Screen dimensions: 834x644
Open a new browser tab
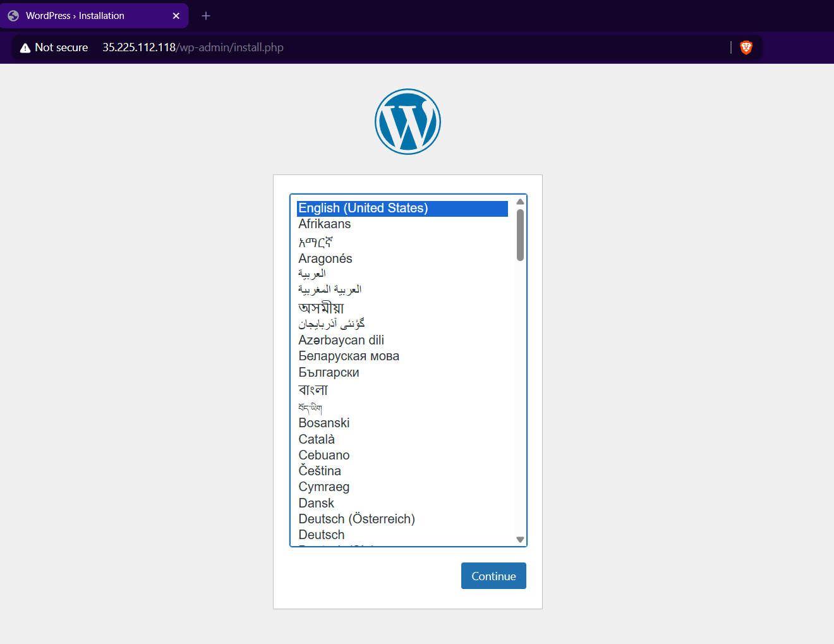click(x=206, y=16)
